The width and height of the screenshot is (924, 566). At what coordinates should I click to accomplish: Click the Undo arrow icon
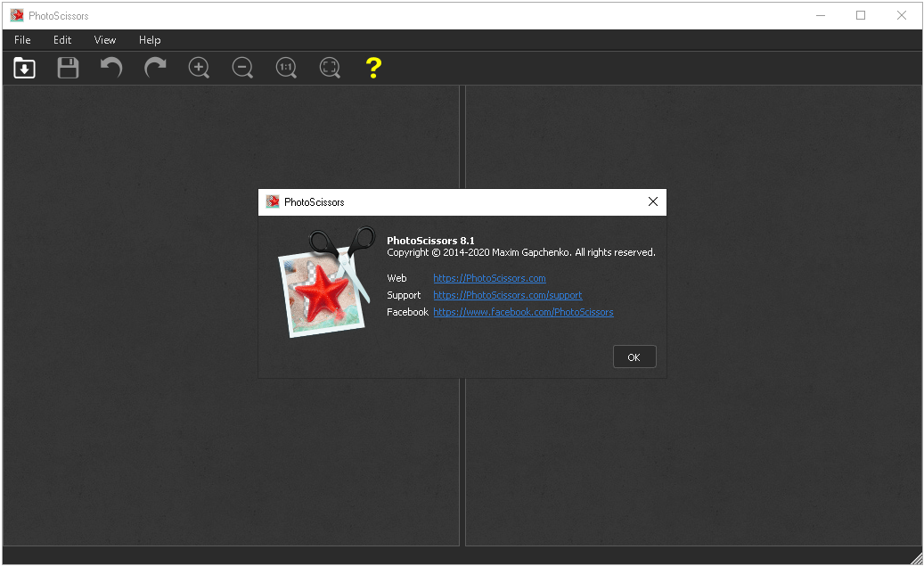pos(111,68)
